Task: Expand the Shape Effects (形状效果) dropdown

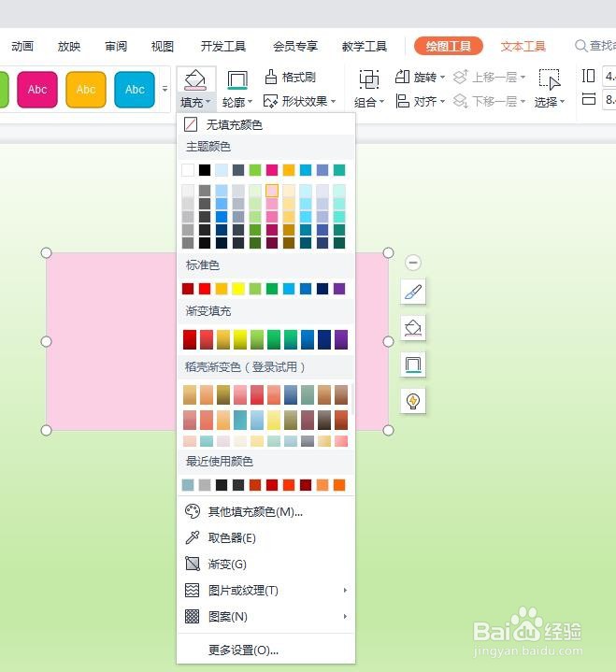Action: (333, 102)
